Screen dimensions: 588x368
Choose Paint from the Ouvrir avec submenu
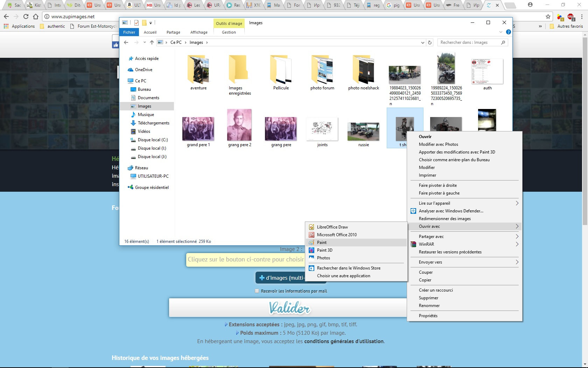click(356, 243)
